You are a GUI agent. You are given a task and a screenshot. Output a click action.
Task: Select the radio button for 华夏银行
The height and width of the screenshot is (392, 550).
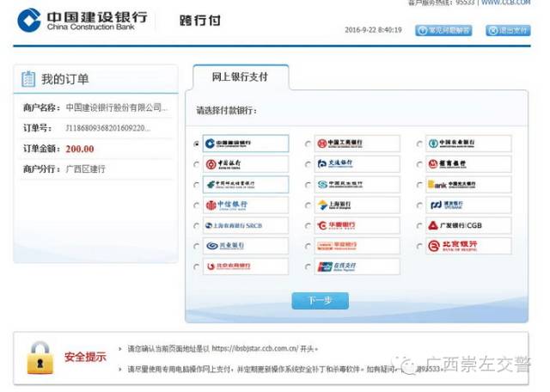308,225
